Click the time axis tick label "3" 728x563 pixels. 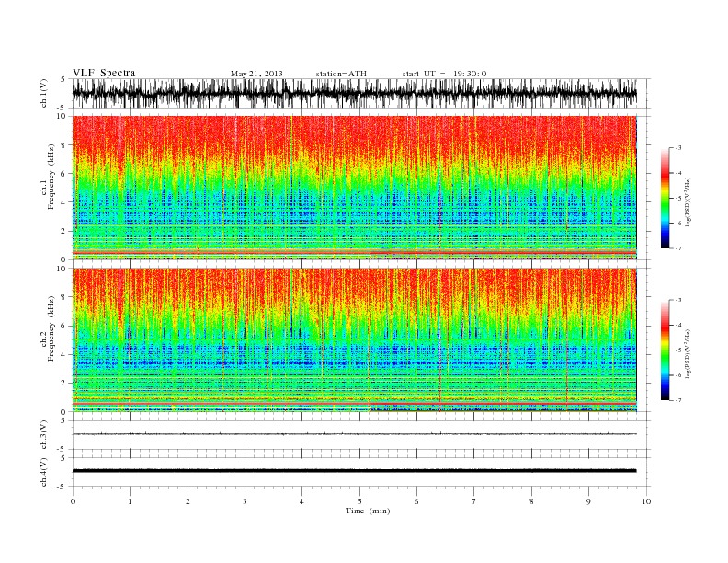245,501
